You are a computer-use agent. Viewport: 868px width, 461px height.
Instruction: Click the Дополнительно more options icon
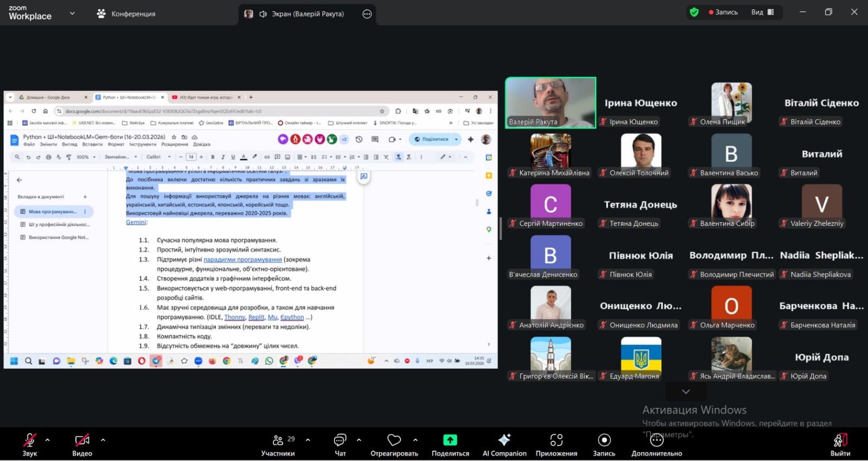click(656, 440)
